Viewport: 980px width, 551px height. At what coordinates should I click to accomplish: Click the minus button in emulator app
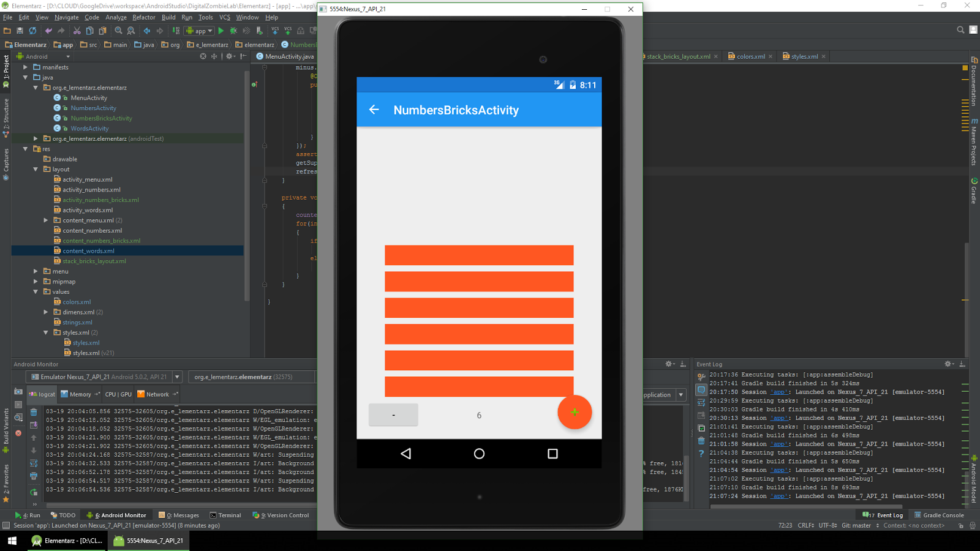click(393, 415)
